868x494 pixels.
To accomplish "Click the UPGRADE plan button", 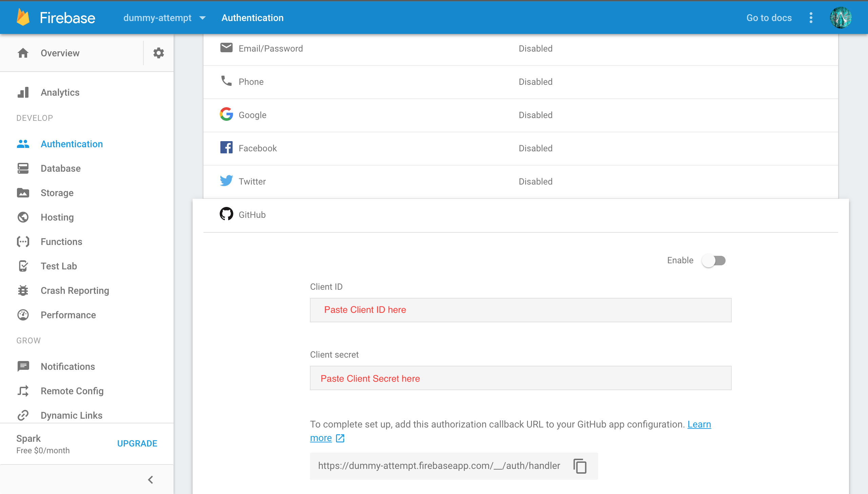I will point(137,443).
